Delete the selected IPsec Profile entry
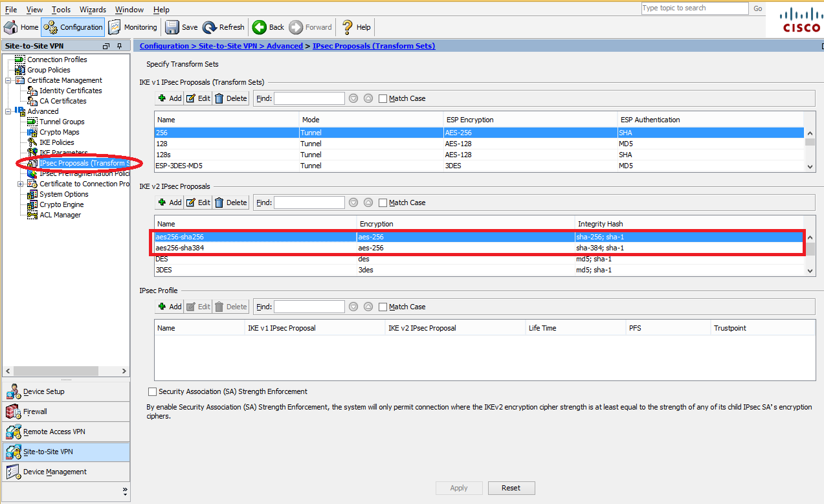 point(230,306)
